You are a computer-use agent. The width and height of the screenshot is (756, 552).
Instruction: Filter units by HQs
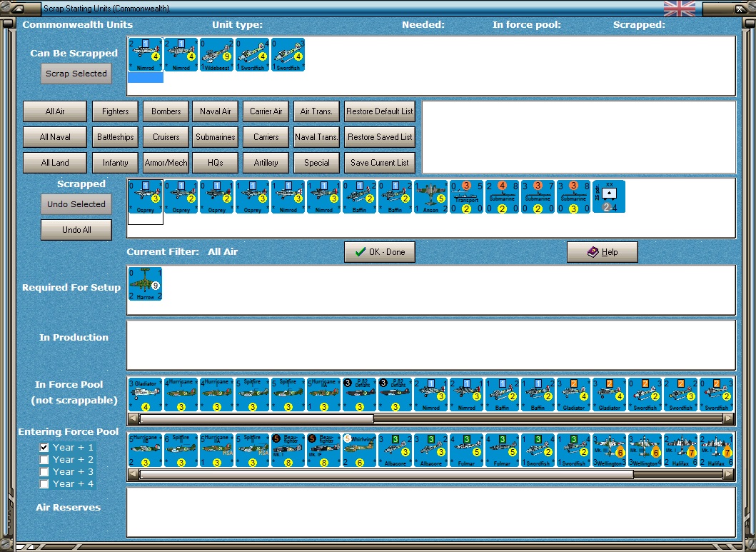point(215,163)
